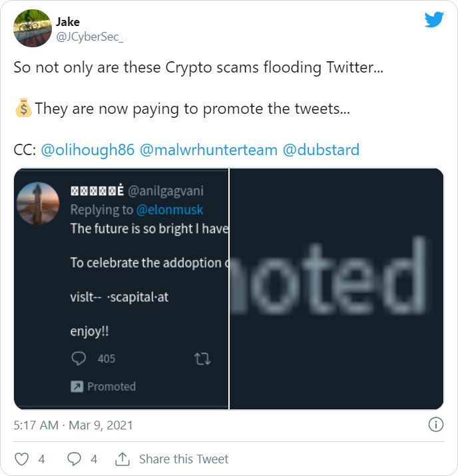Open the Jake display name
Screen dimensions: 458x476
click(x=67, y=22)
